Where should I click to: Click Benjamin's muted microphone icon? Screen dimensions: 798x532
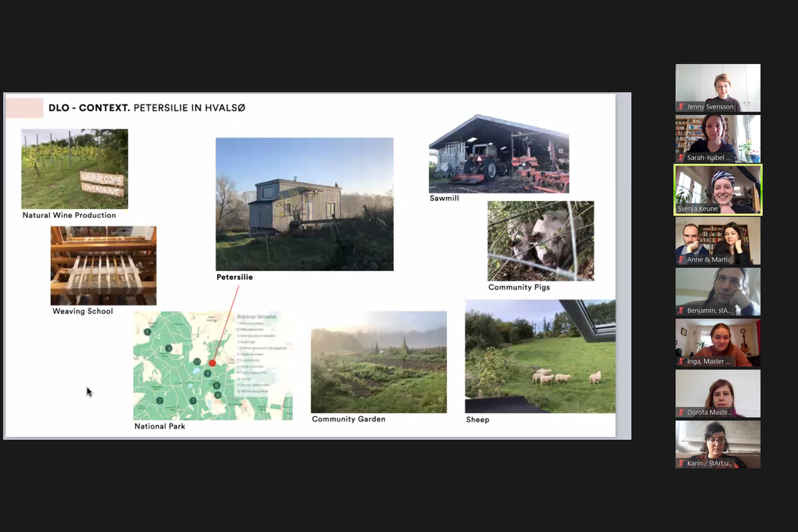pos(681,311)
